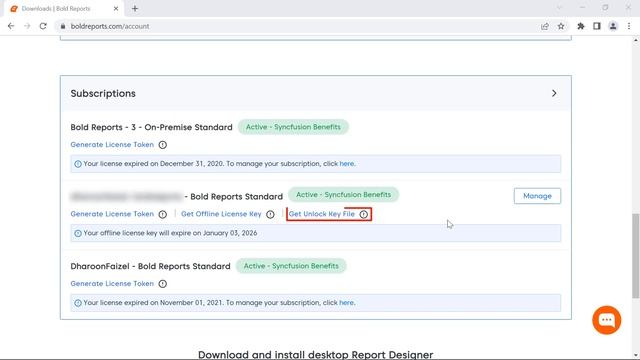Open the Chrome profile avatar
This screenshot has height=360, width=640.
pyautogui.click(x=613, y=26)
